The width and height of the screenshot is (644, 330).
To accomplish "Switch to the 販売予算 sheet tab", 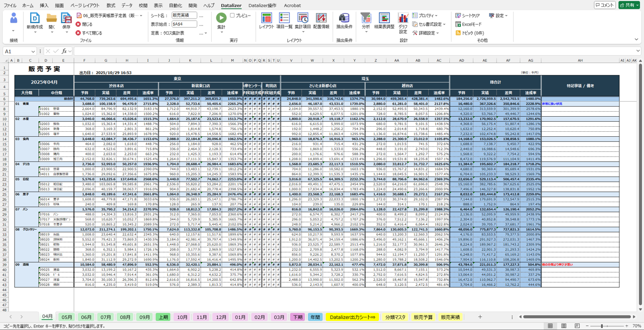I will point(423,317).
